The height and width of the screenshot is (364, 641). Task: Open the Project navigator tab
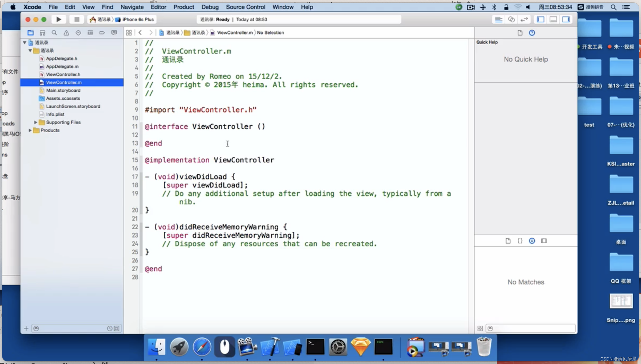(x=31, y=33)
